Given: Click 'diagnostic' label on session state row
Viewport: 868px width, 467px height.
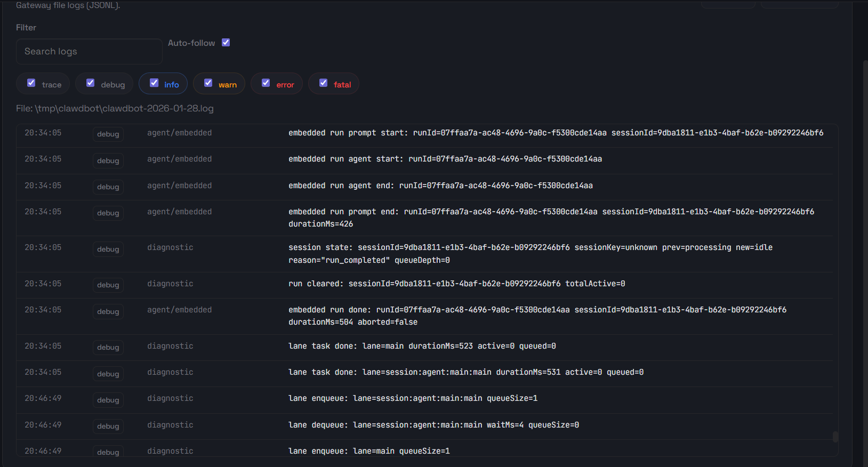Looking at the screenshot, I should (170, 247).
